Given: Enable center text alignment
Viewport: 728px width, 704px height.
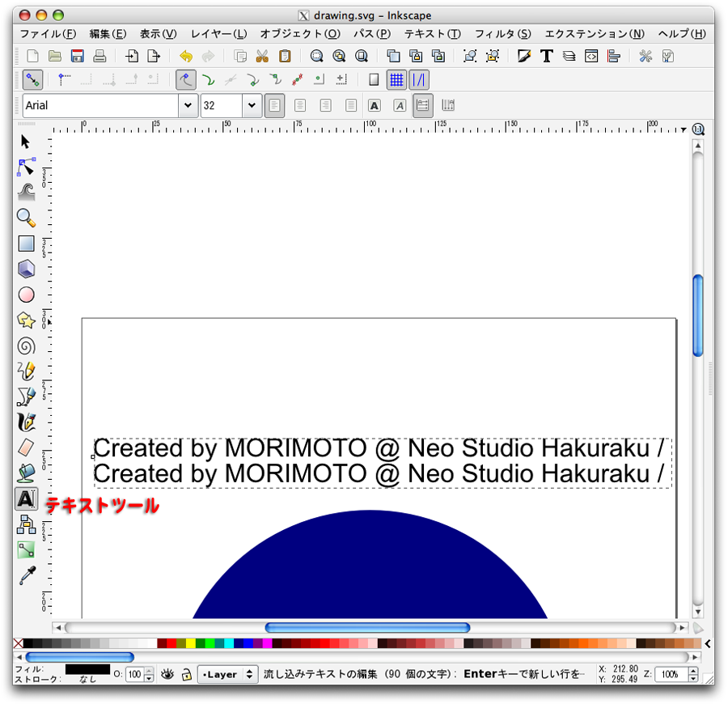Looking at the screenshot, I should (300, 105).
